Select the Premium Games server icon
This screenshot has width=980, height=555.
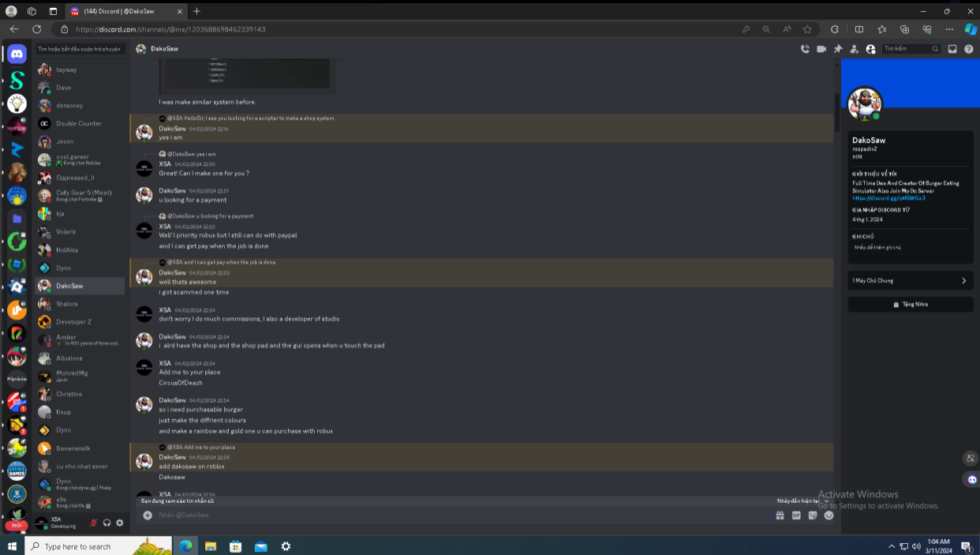pyautogui.click(x=17, y=471)
